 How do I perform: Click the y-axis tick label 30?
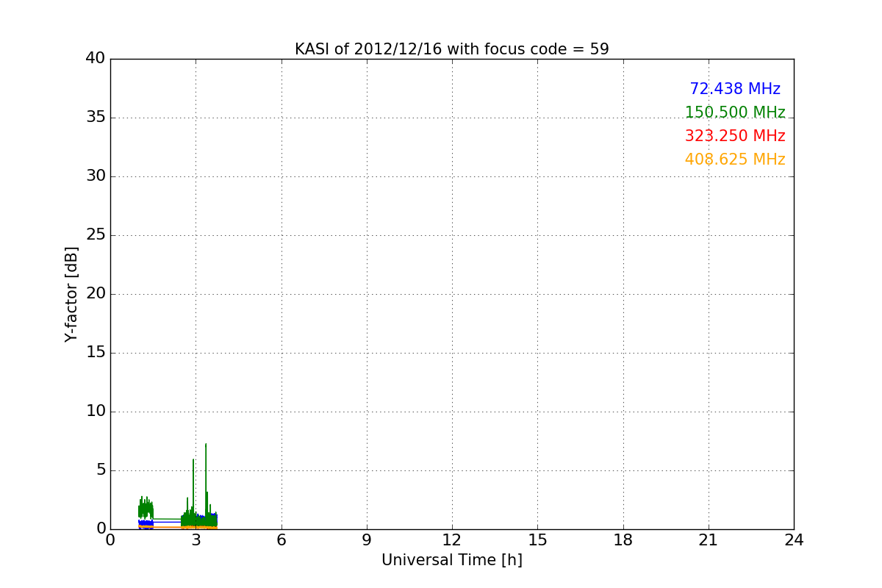click(x=96, y=176)
